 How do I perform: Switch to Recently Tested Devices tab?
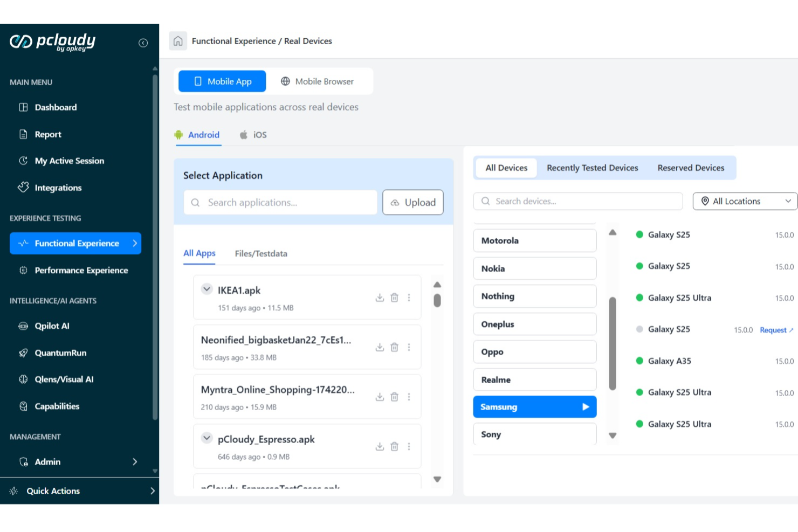tap(593, 168)
